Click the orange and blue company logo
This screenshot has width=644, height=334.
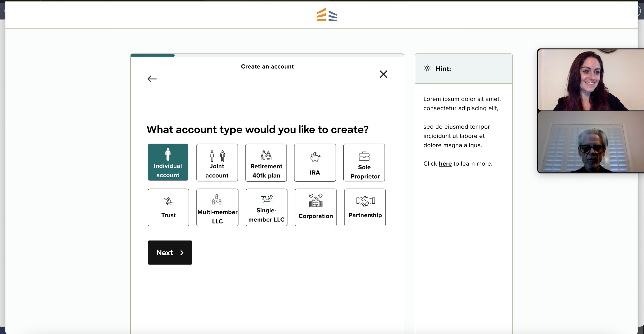point(327,15)
